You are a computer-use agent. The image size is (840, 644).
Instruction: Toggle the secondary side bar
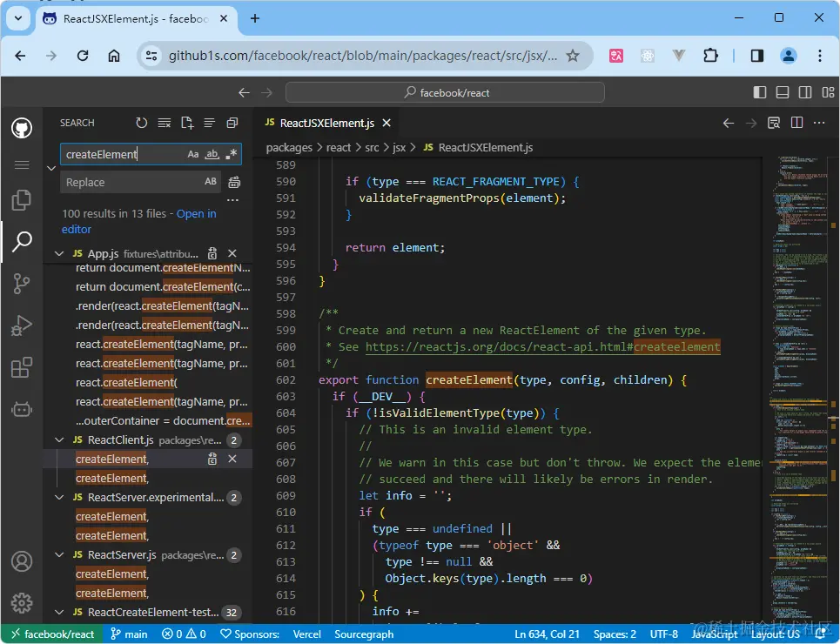(805, 92)
